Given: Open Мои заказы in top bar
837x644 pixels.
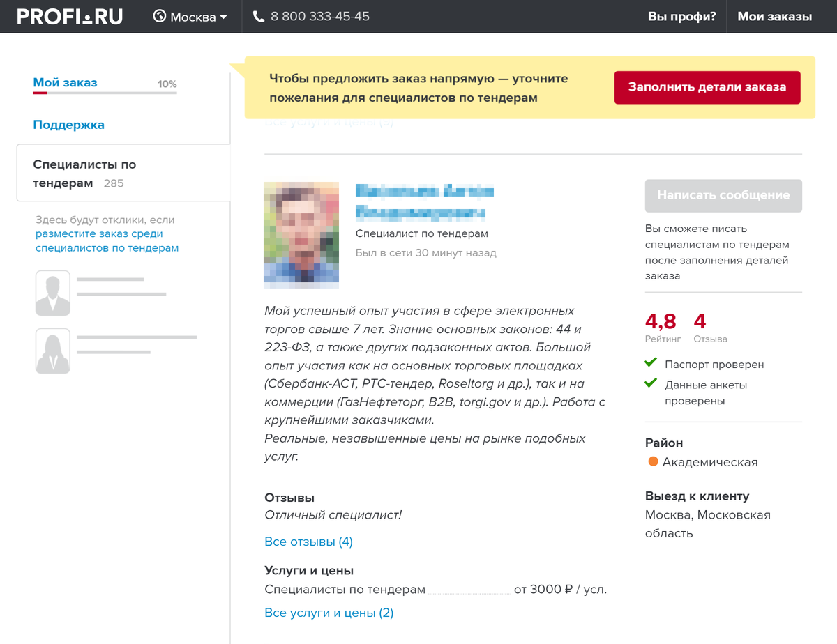Looking at the screenshot, I should pyautogui.click(x=774, y=17).
